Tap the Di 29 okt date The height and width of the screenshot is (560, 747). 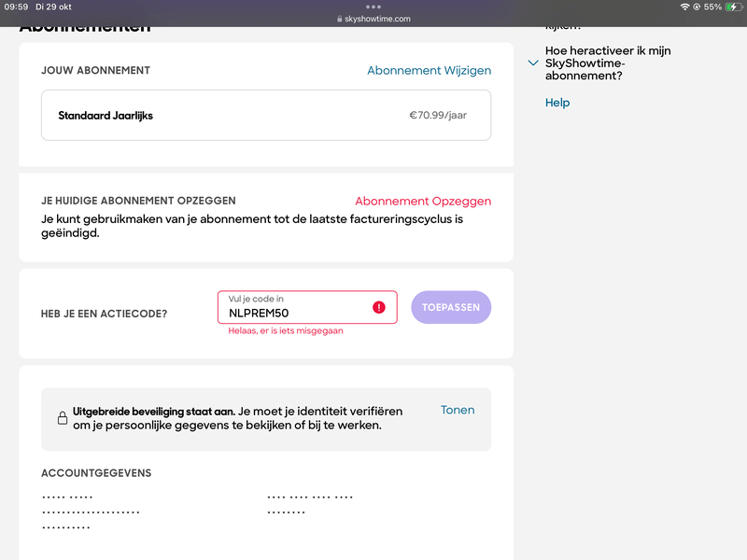click(x=53, y=7)
